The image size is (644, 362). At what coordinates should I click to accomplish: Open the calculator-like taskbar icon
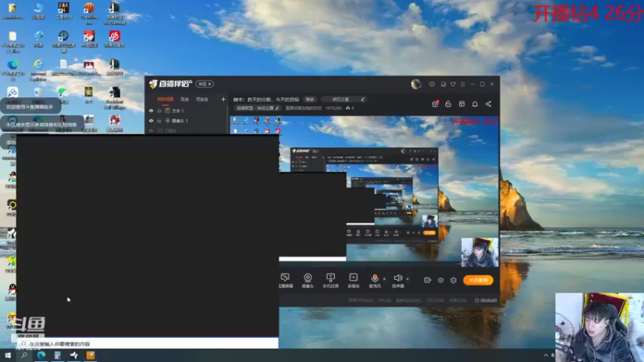tap(57, 355)
